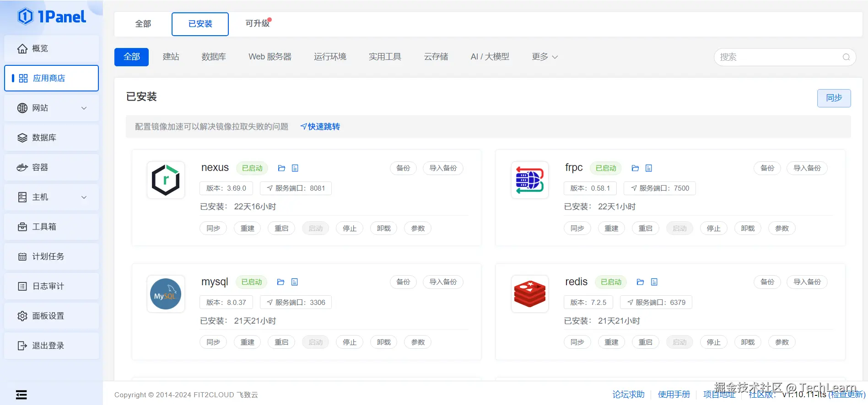Viewport: 868px width, 405px height.
Task: Switch to the 已安装 tab
Action: click(200, 24)
